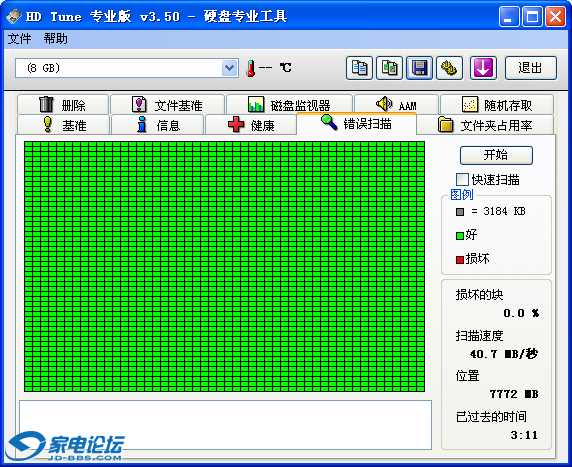Click the 0.0 % damaged blocks value
Viewport: 572px width, 467px height.
point(521,313)
